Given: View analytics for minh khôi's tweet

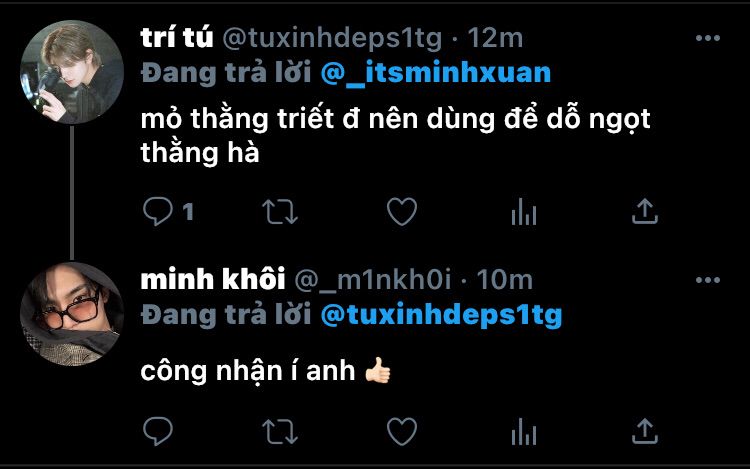Looking at the screenshot, I should [524, 431].
